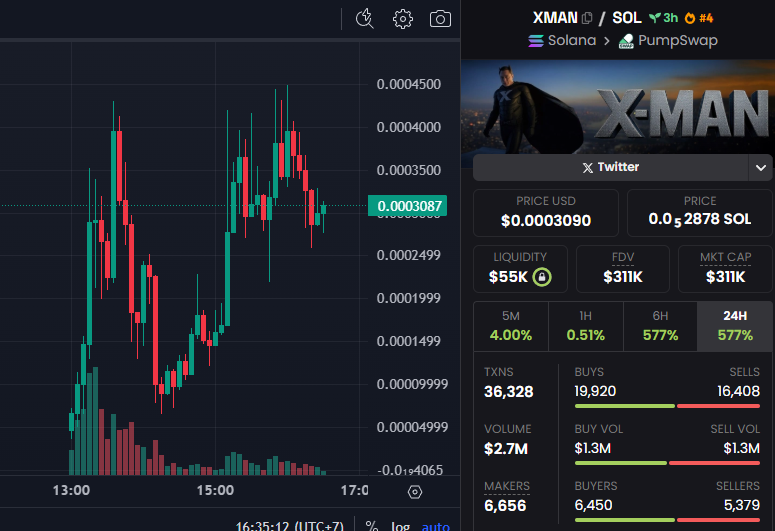
Task: Toggle percent scale on chart
Action: tap(372, 526)
